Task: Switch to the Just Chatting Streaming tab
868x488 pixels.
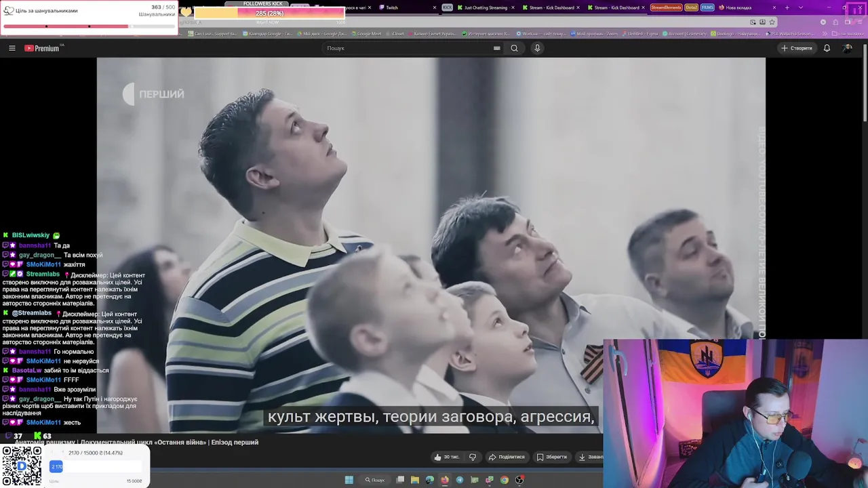Action: (x=486, y=7)
